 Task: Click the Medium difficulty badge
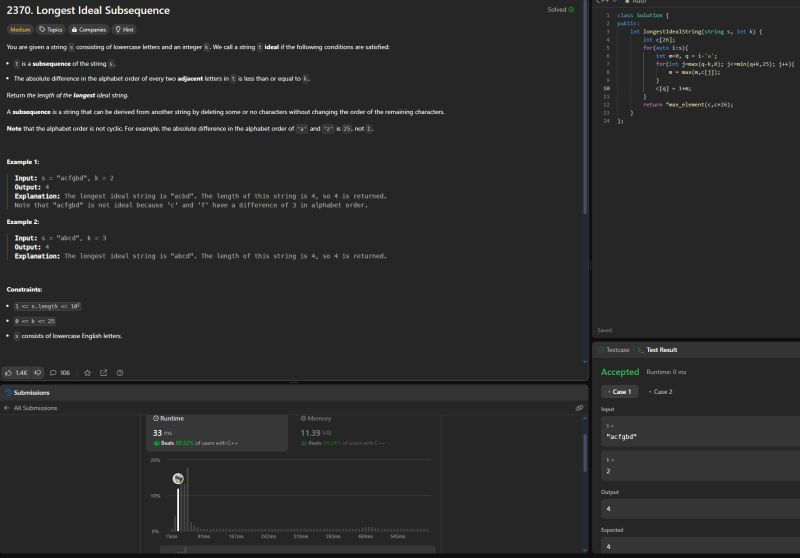[x=20, y=30]
